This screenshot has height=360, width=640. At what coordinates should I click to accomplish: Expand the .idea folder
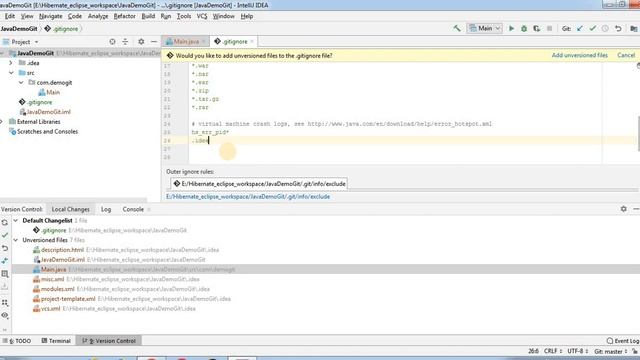click(11, 63)
